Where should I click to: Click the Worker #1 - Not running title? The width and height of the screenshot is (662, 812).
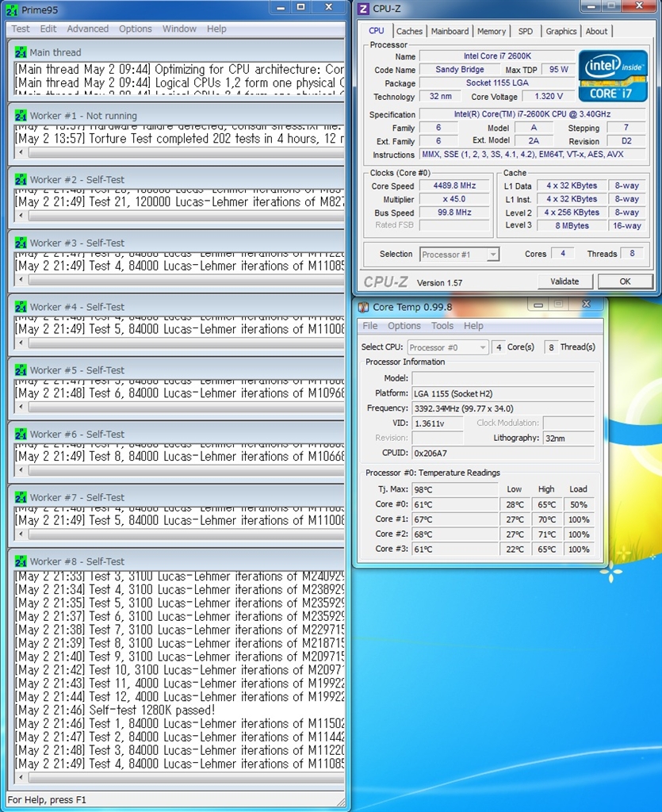click(x=83, y=116)
